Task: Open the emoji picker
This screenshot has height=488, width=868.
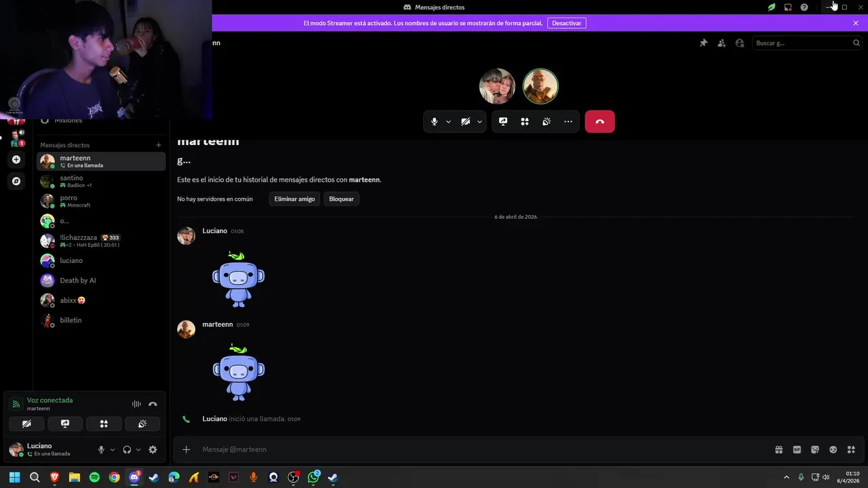Action: tap(833, 449)
